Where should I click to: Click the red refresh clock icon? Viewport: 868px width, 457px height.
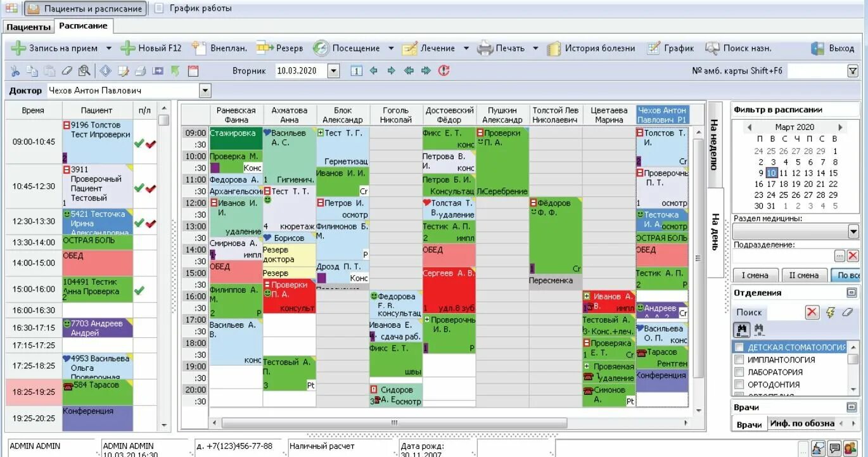point(444,71)
